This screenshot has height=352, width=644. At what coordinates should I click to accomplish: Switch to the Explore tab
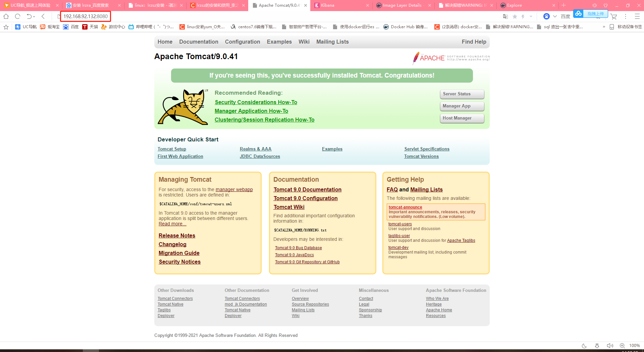527,5
